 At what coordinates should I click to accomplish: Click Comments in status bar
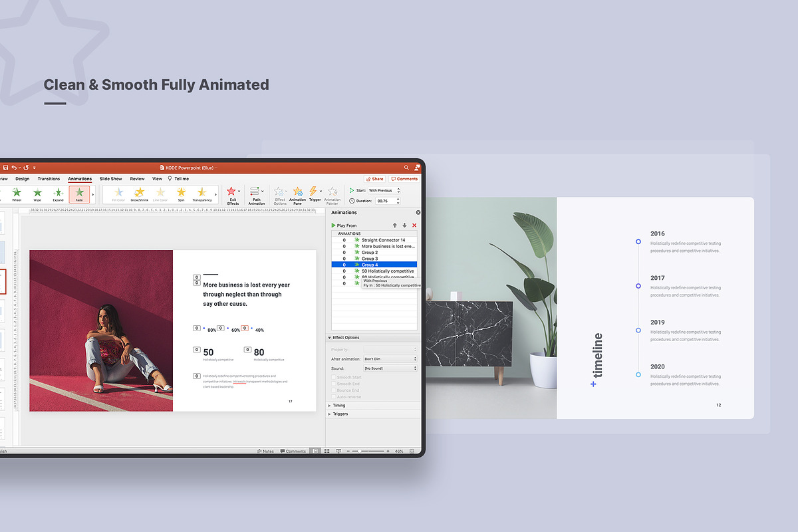click(293, 451)
